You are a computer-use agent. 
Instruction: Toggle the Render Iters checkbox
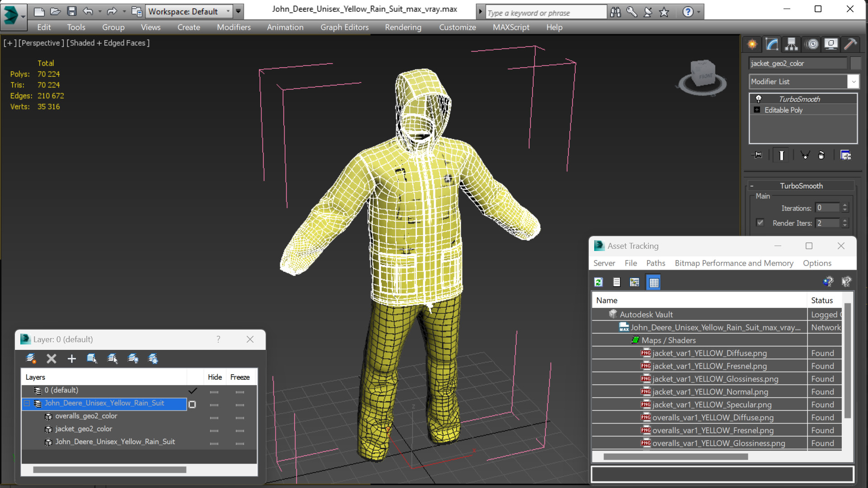760,223
